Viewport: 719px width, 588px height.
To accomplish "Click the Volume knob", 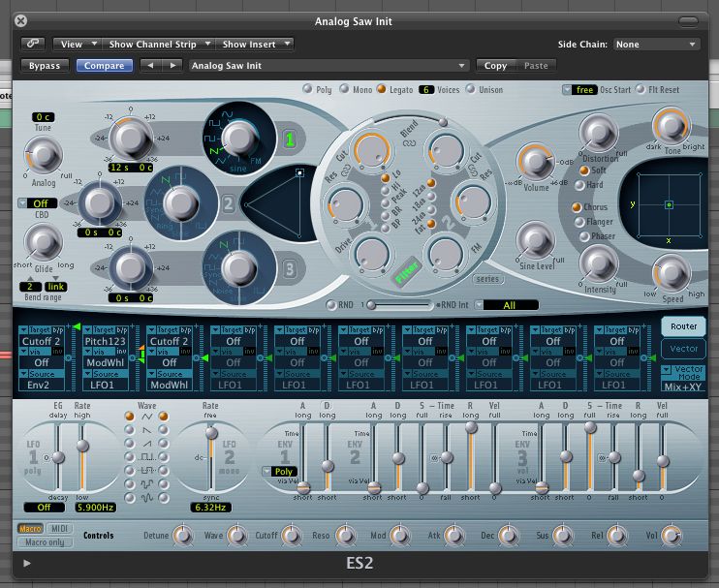I will 535,162.
